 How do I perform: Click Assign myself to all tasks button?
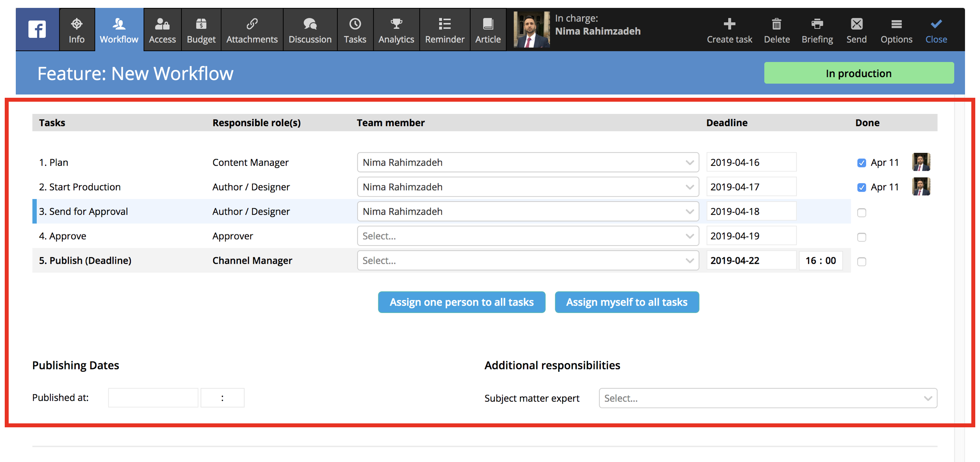(x=627, y=302)
